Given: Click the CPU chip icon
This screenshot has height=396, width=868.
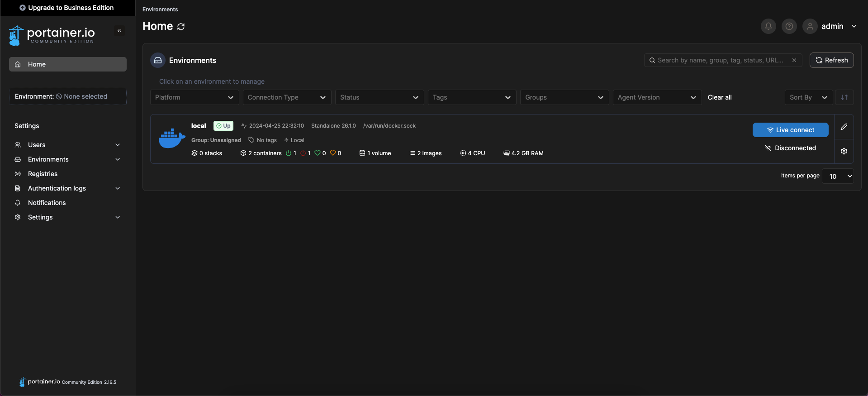Looking at the screenshot, I should point(463,153).
